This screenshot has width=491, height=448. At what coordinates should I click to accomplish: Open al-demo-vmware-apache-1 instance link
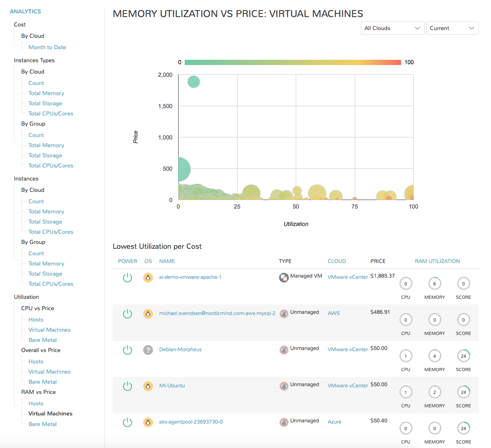[x=190, y=277]
